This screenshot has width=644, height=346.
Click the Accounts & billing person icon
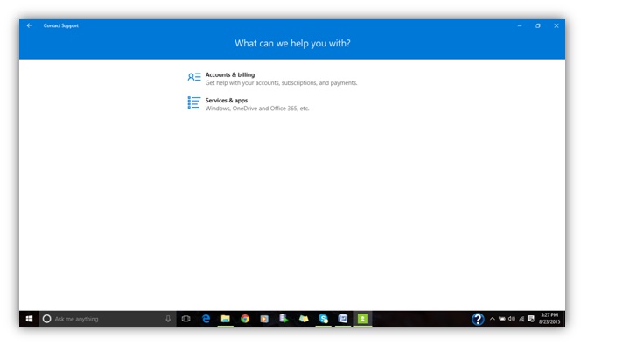[x=194, y=77]
